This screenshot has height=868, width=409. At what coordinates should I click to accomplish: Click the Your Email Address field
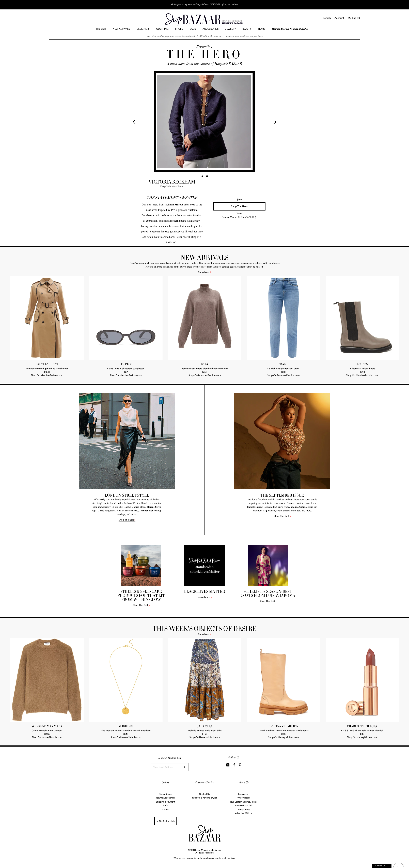[167, 767]
